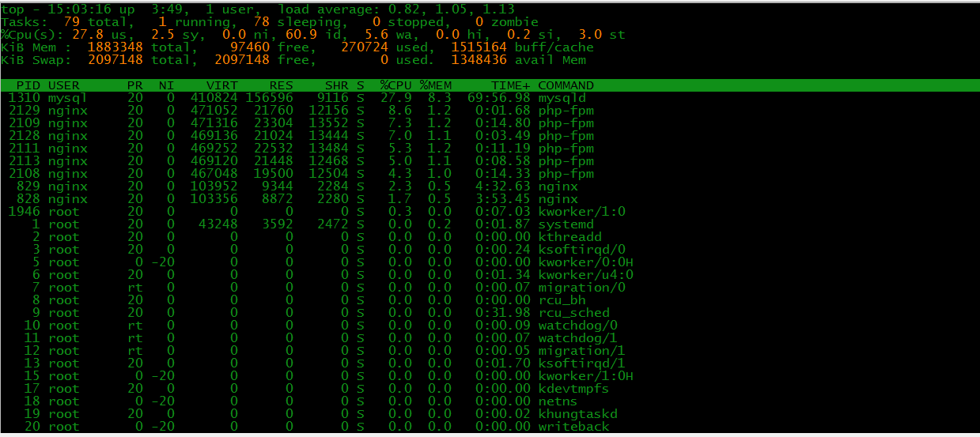Click the kdevtmpfs command name
This screenshot has height=437, width=980.
click(573, 389)
